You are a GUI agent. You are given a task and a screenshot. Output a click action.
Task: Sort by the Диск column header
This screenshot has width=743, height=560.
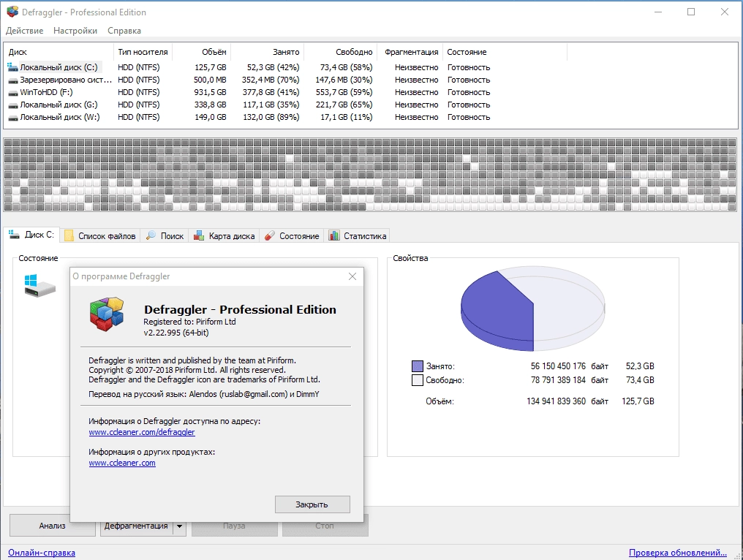(59, 52)
